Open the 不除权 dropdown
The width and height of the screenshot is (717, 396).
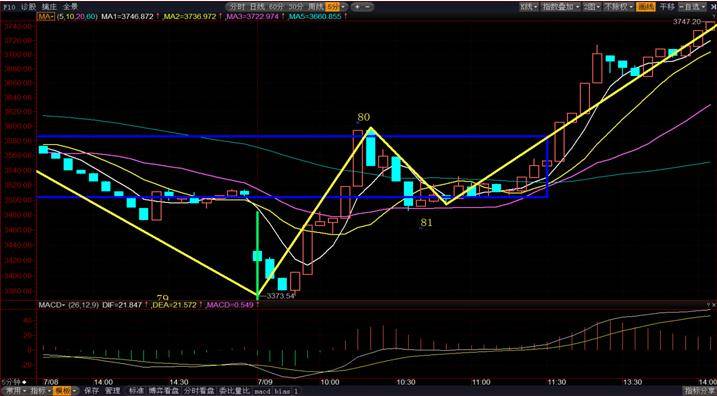(618, 7)
